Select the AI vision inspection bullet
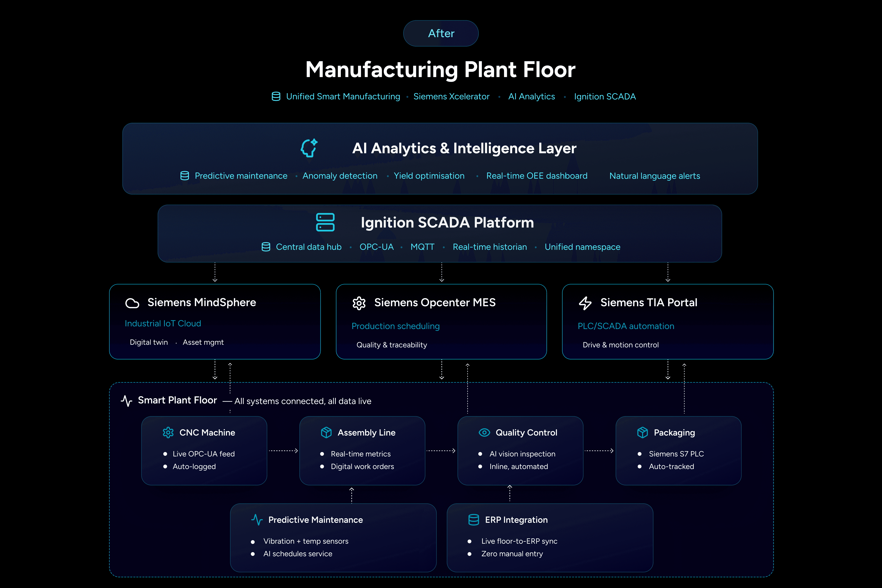 pyautogui.click(x=522, y=454)
